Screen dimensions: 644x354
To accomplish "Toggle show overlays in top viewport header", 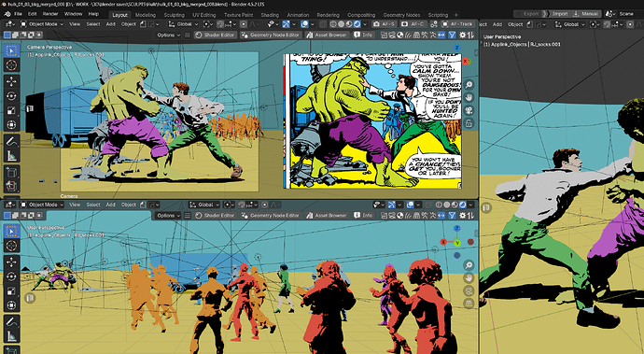I will [305, 24].
